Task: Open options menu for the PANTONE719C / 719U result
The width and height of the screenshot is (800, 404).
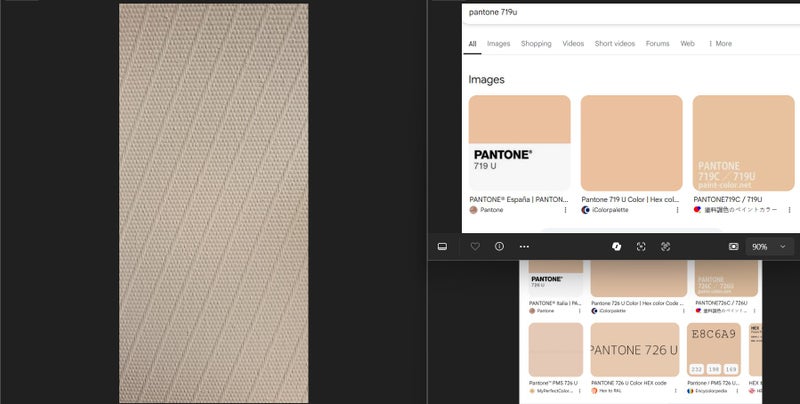Action: [789, 210]
